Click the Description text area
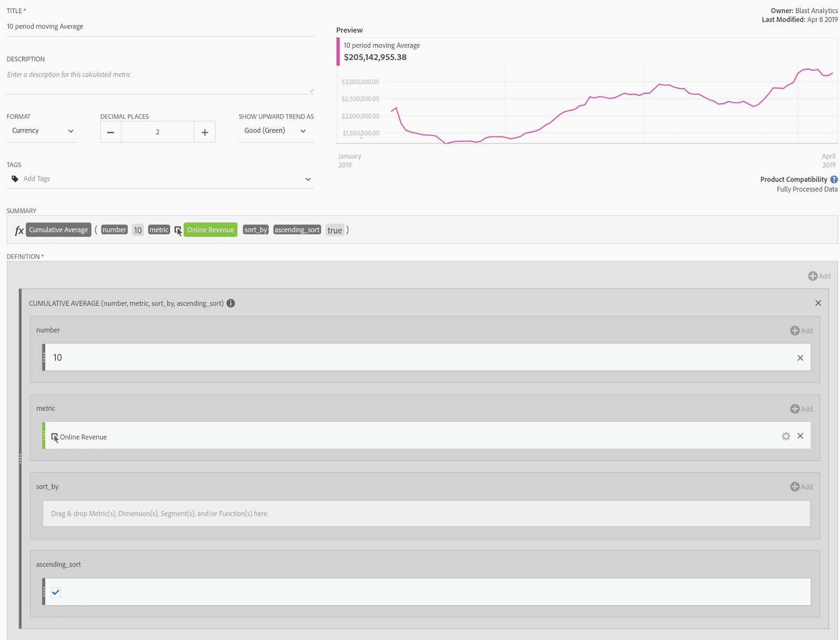Image resolution: width=840 pixels, height=640 pixels. click(x=160, y=81)
